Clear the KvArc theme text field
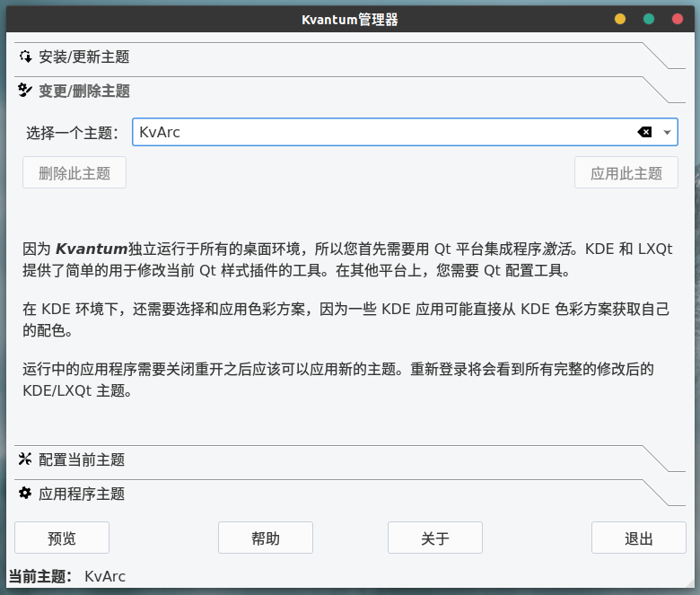 (644, 132)
